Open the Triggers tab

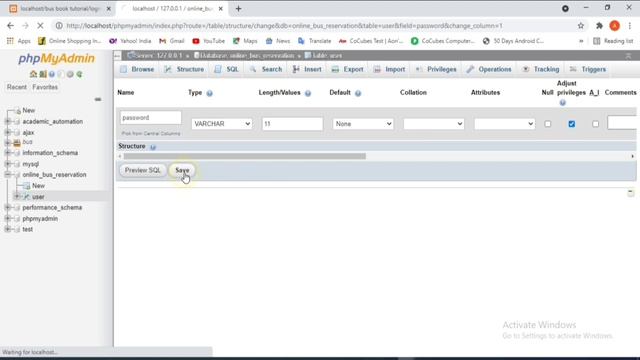(x=588, y=69)
